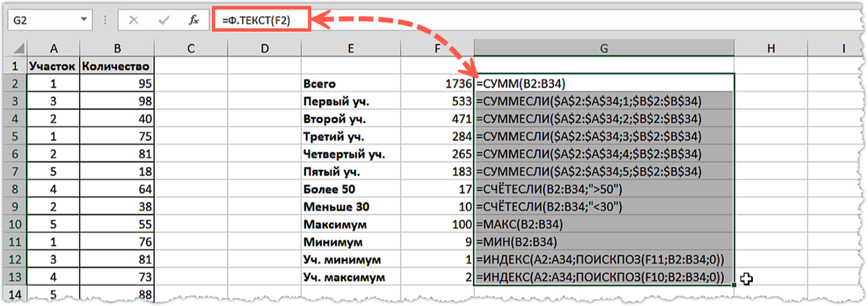This screenshot has height=306, width=868.
Task: Select cell B2 with value 95
Action: tap(117, 84)
